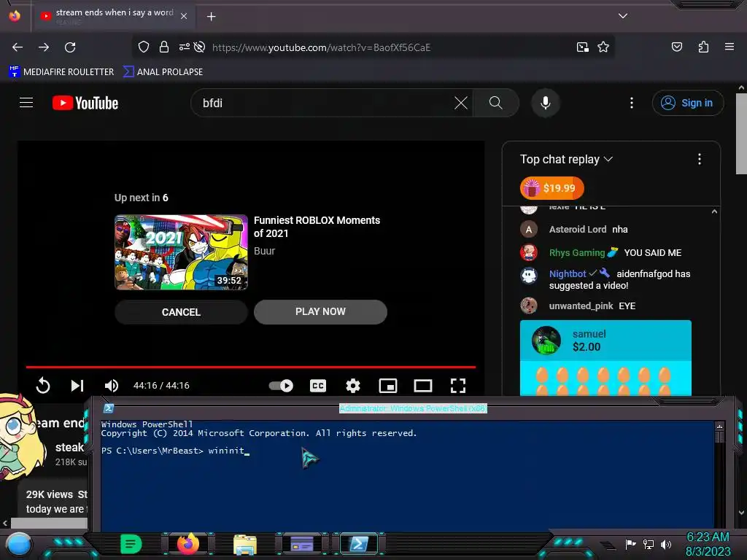This screenshot has width=747, height=560.
Task: Skip to next video
Action: click(77, 385)
